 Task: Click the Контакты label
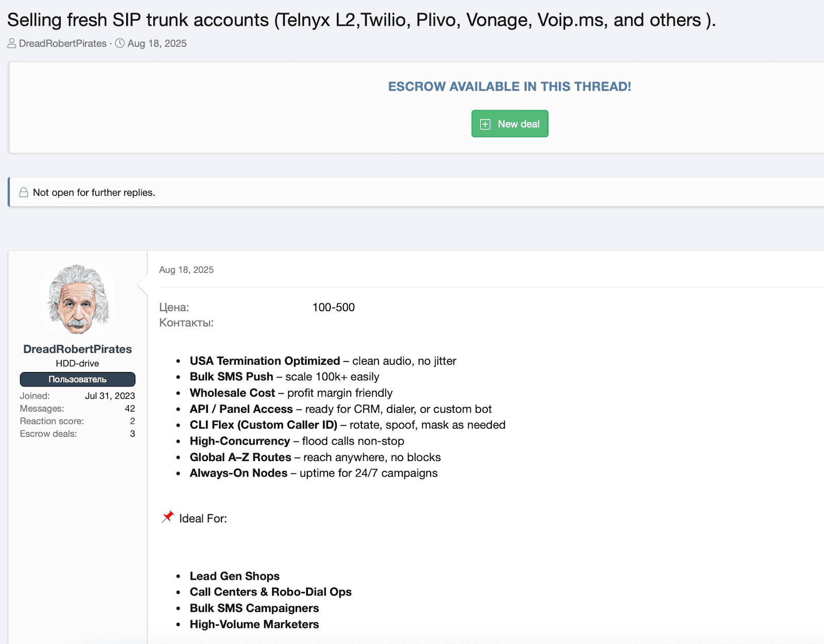[x=186, y=323]
